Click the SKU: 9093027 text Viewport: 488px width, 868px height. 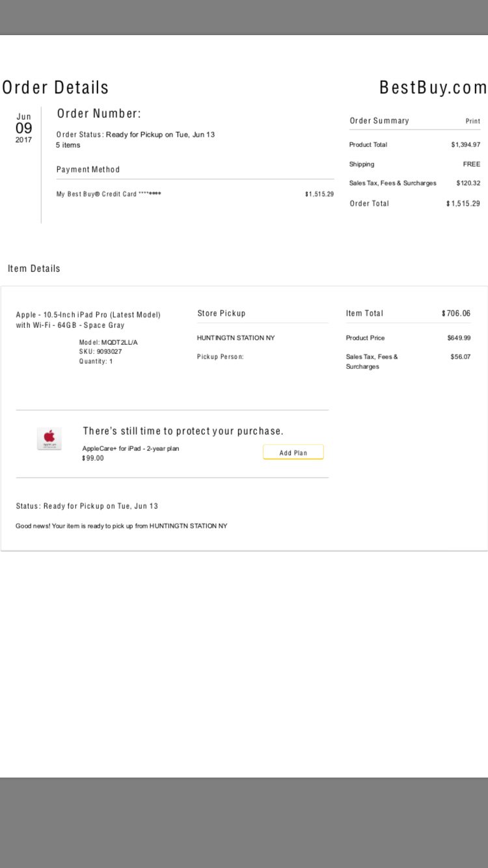(x=100, y=351)
